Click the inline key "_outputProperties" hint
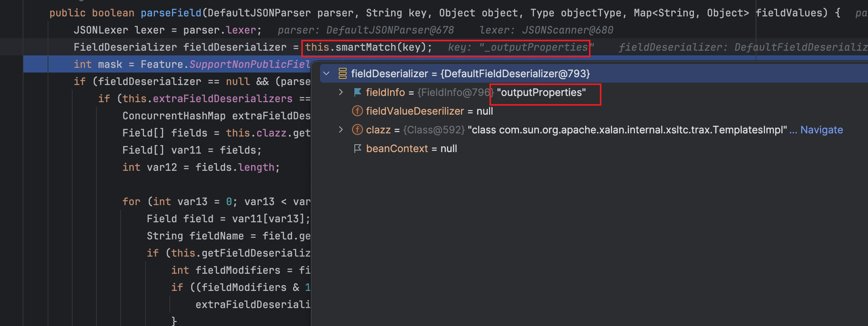868x326 pixels. click(520, 47)
